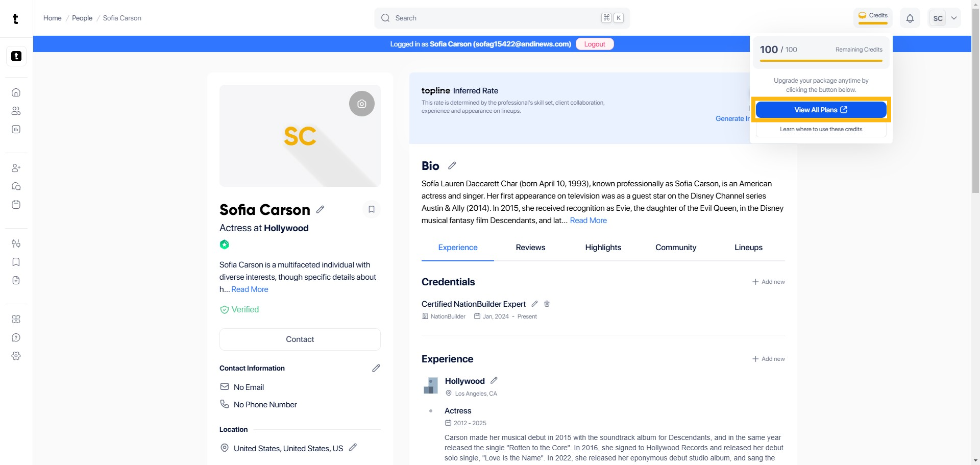The width and height of the screenshot is (980, 465).
Task: Click the notifications bell icon
Action: point(910,18)
